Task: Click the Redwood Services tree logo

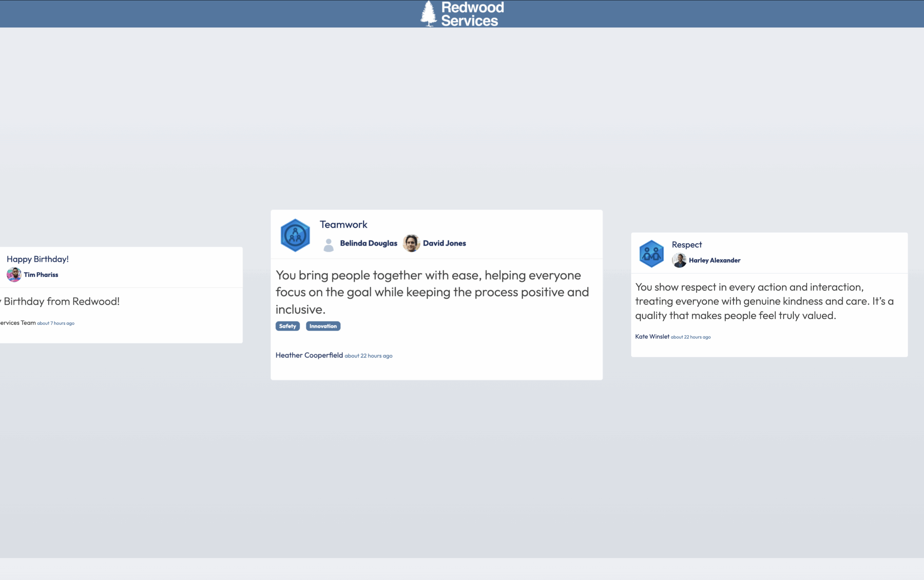Action: [428, 13]
